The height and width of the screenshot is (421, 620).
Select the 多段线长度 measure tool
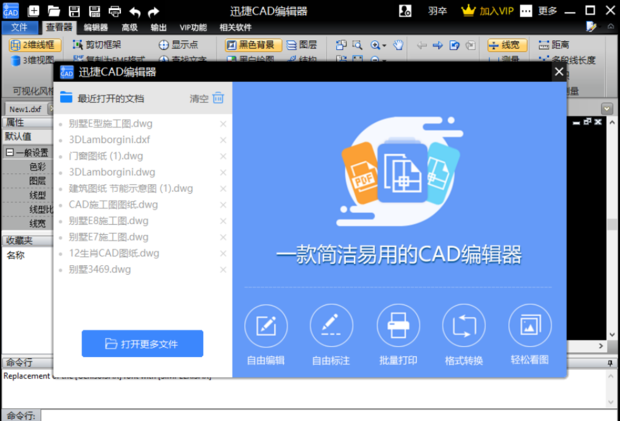coord(567,60)
